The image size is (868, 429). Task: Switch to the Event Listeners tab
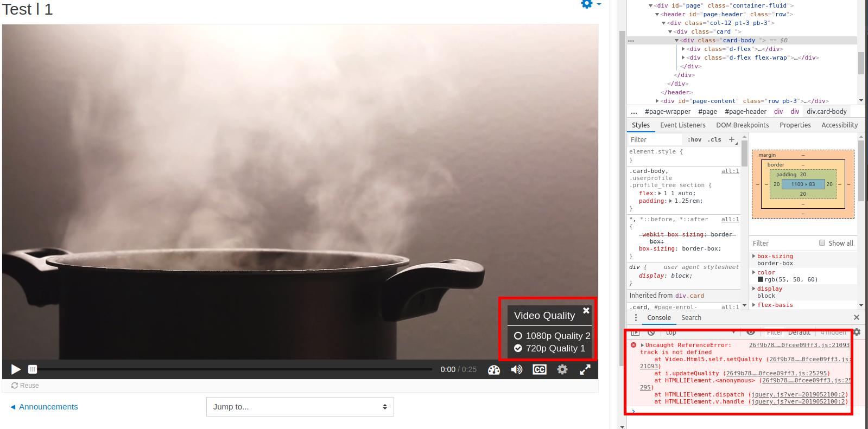point(683,125)
